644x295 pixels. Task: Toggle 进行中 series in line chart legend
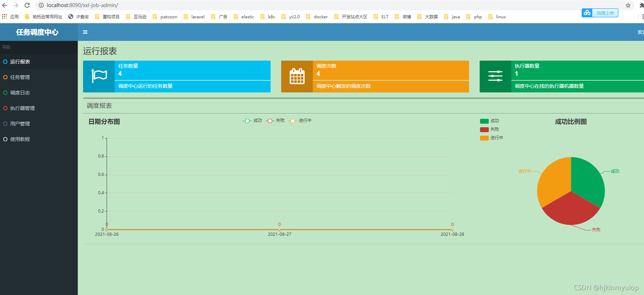pos(300,121)
